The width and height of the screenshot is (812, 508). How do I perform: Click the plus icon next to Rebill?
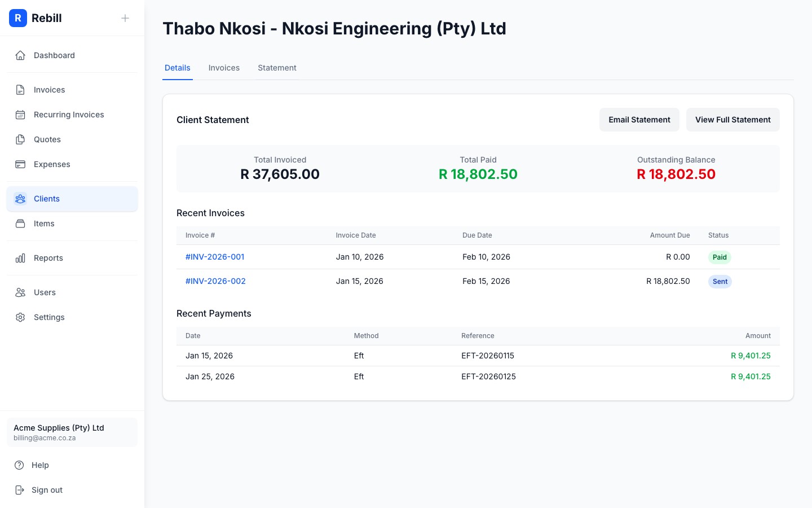125,18
